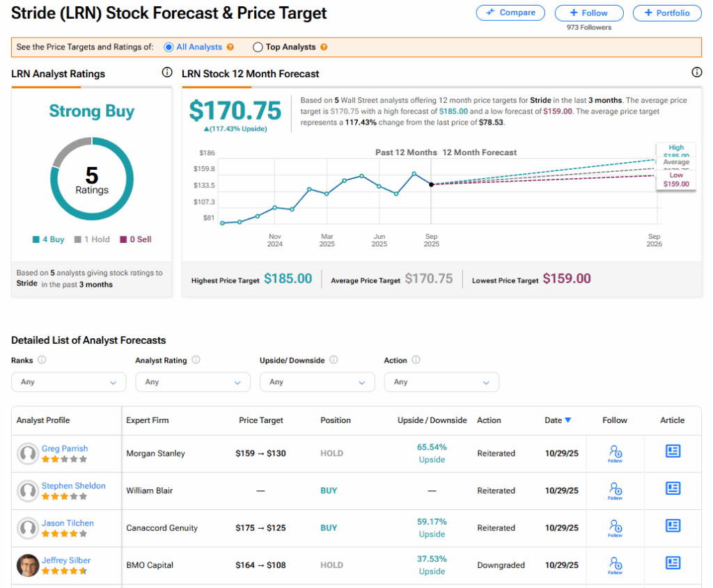Screen dimensions: 713x588
Task: Follow analyst Stephen Sheldon
Action: (615, 491)
